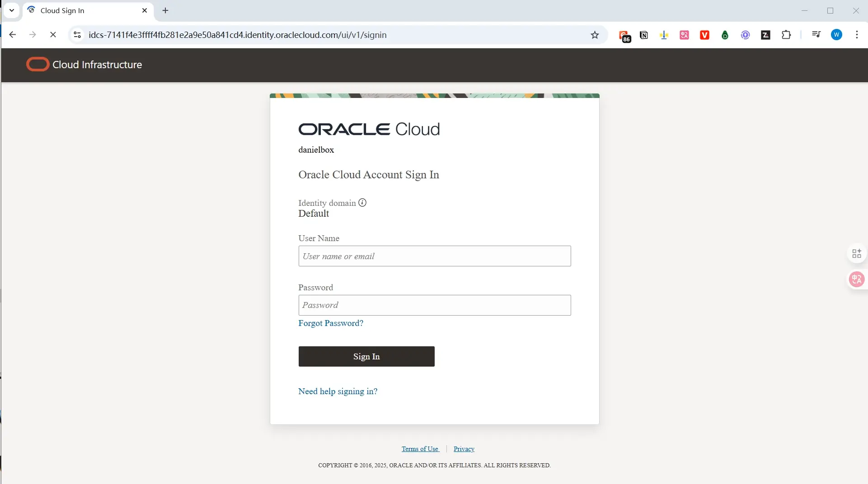Open site information icon in address bar

tap(77, 35)
